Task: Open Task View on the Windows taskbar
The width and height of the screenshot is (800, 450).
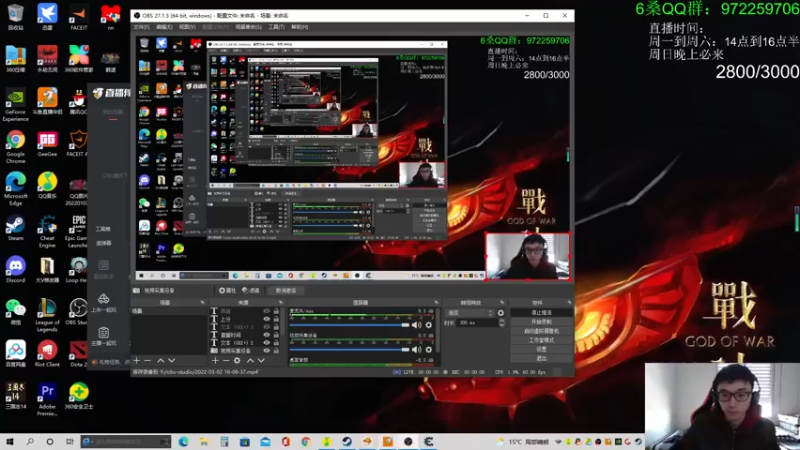Action: point(70,441)
